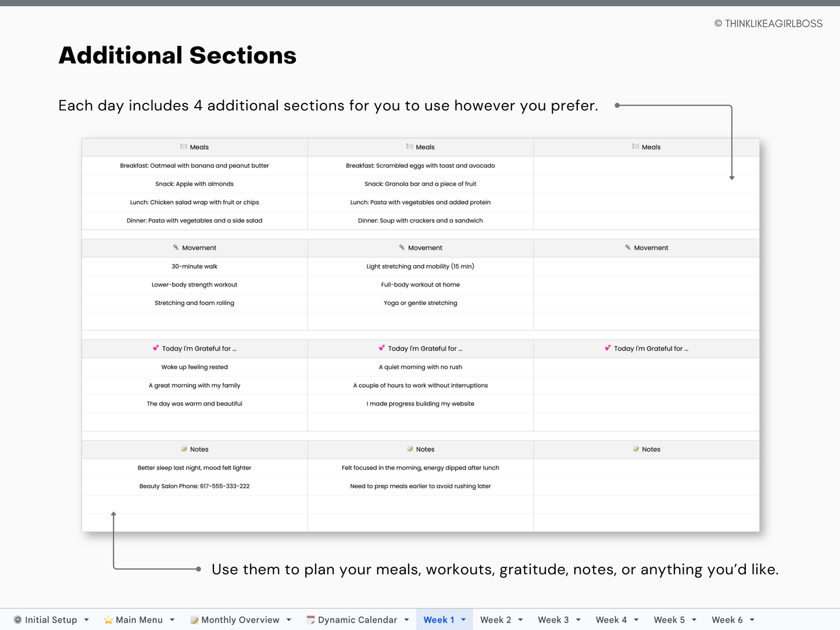Click the gear icon on the Initial Setup tab

click(18, 620)
